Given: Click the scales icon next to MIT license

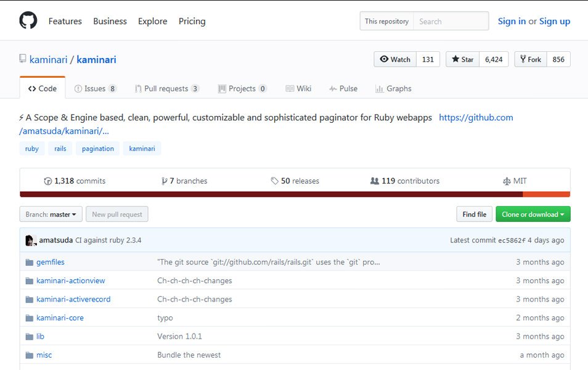Looking at the screenshot, I should click(x=507, y=181).
